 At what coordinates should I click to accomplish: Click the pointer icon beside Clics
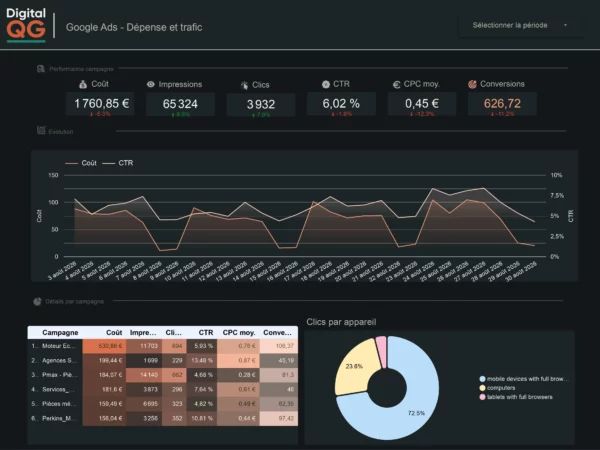[244, 85]
